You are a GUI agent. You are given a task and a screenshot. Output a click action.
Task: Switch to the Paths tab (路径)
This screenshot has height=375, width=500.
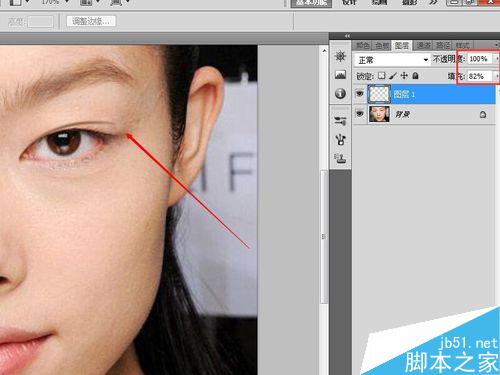[x=443, y=45]
